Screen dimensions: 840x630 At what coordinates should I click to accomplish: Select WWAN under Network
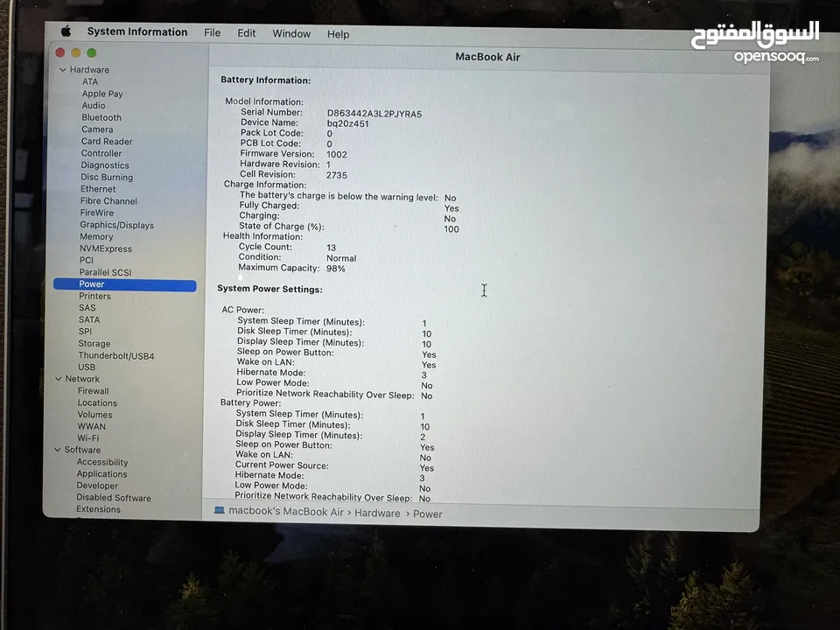(x=92, y=426)
